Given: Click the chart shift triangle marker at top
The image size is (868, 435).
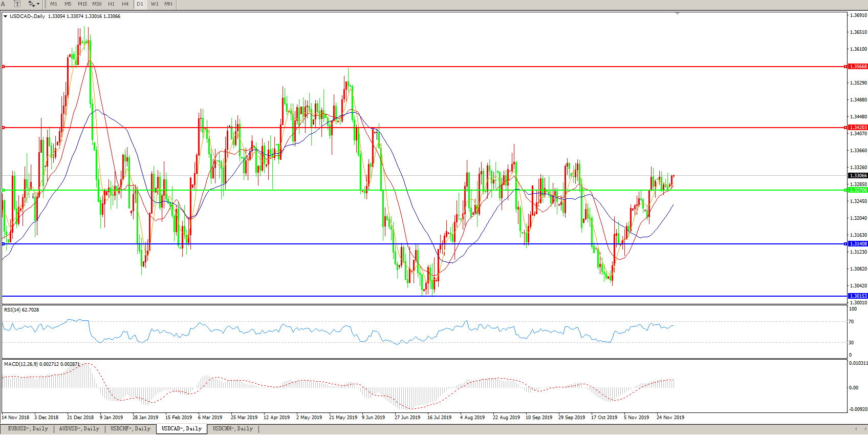Looking at the screenshot, I should point(677,14).
